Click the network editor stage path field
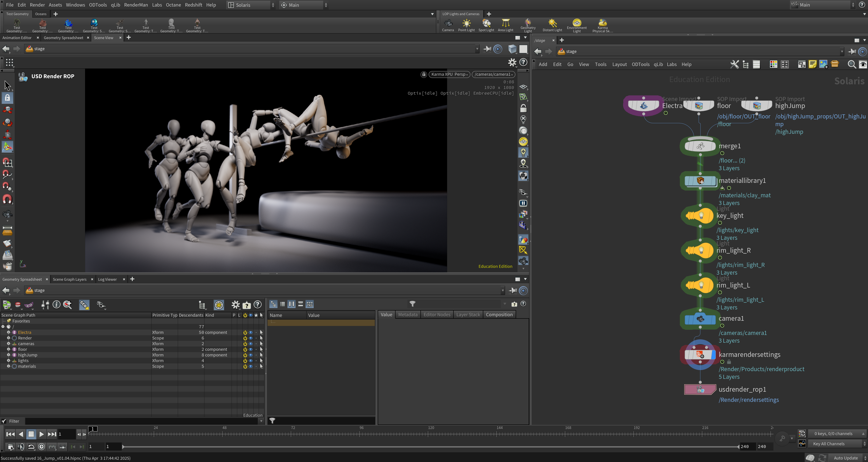Screen dimensions: 868x462 coord(700,52)
